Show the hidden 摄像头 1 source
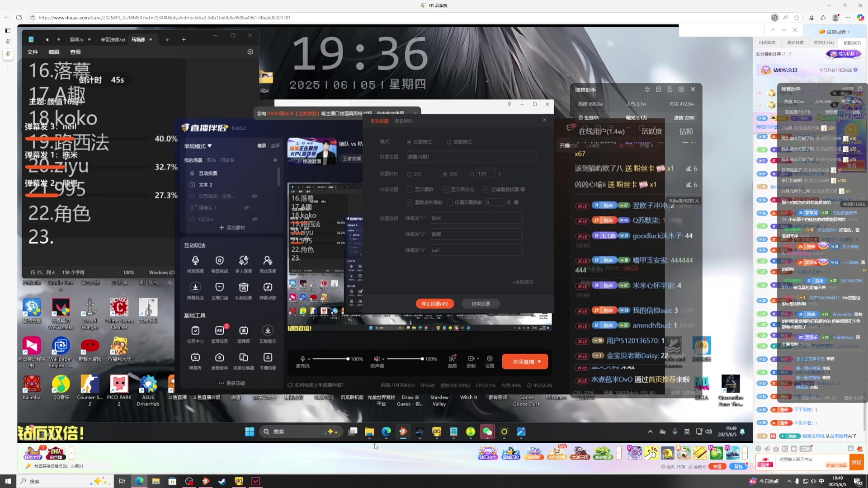 click(247, 208)
